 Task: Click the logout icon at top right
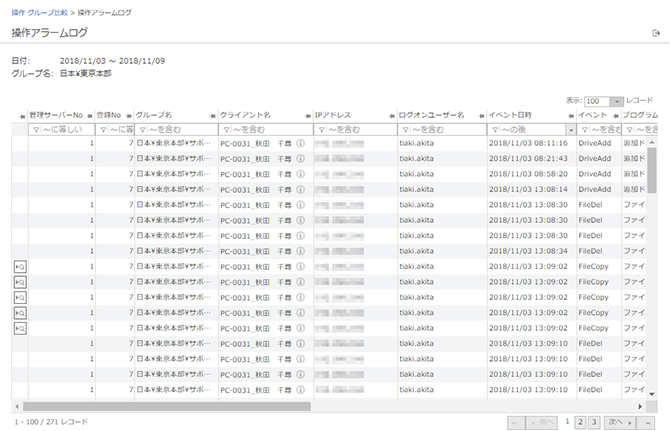tap(655, 34)
